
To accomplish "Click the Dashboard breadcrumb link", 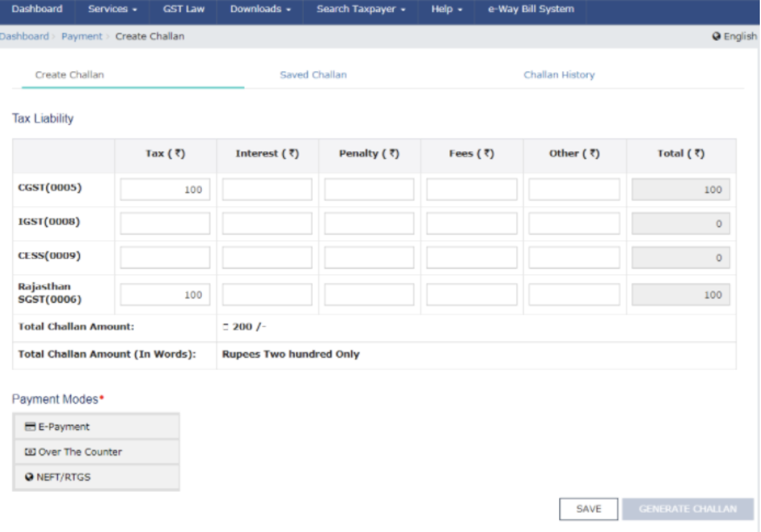I will [x=24, y=37].
